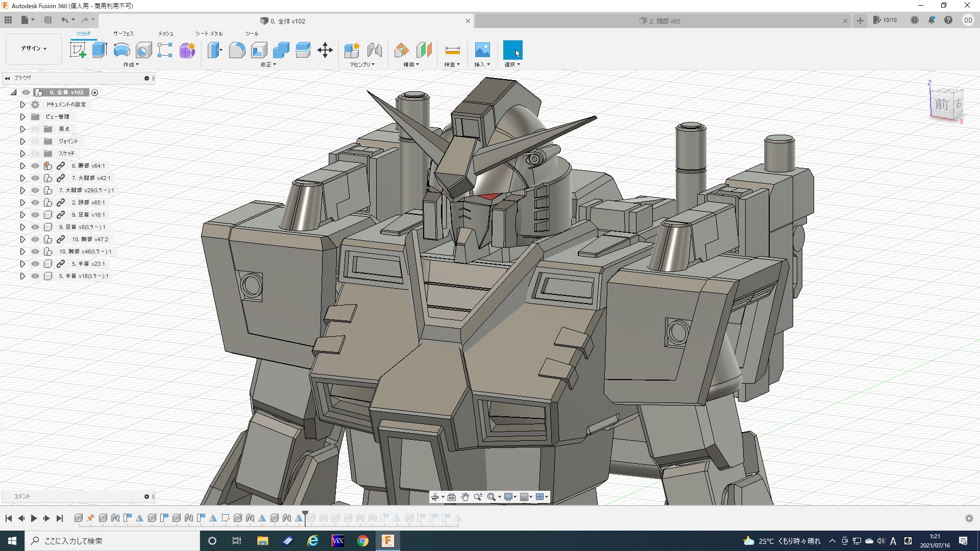Viewport: 980px width, 551px height.
Task: Click the Windows search box in taskbar
Action: coord(112,541)
